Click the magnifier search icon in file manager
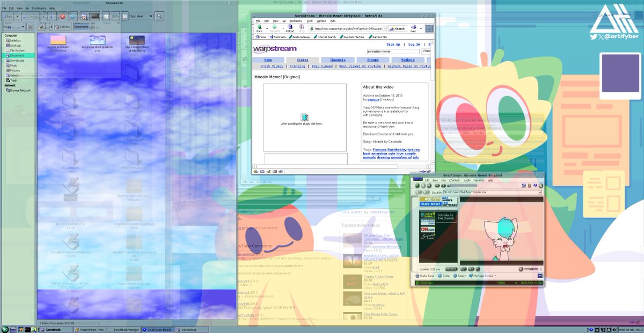Screen dimensions: 644x333 pyautogui.click(x=159, y=16)
